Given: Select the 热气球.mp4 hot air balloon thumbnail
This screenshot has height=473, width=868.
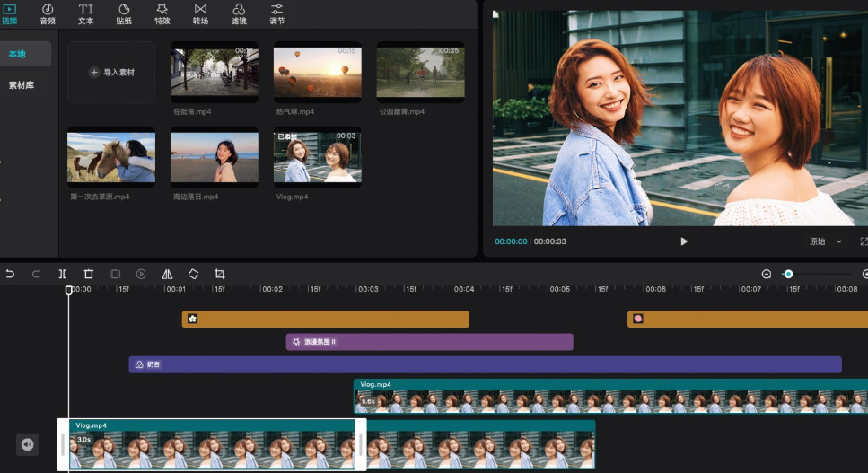Looking at the screenshot, I should click(317, 72).
